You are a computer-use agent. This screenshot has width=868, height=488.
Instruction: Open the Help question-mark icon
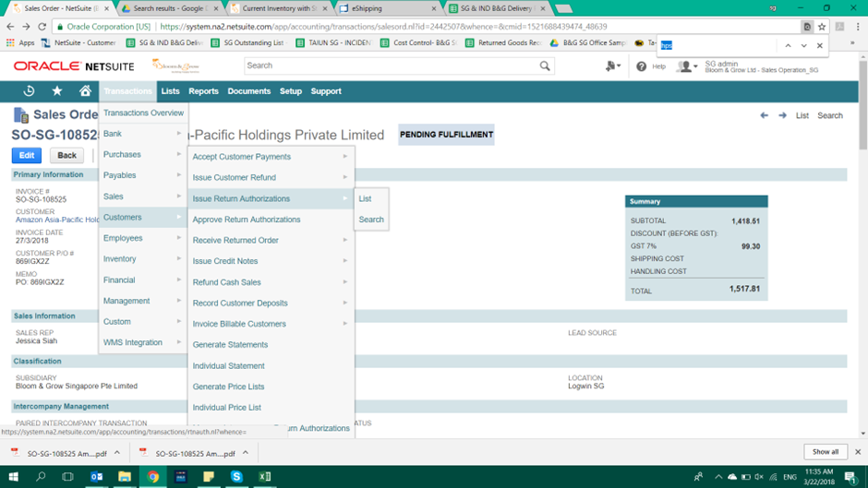641,66
